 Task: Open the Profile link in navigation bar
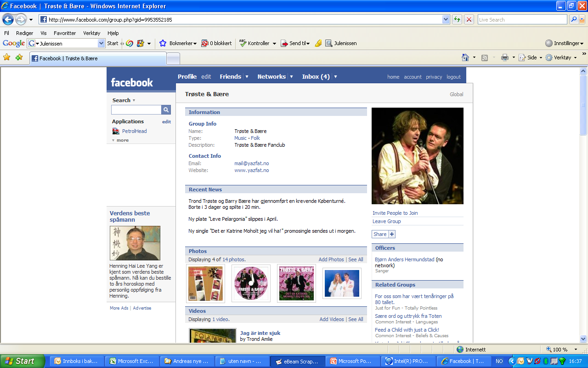point(187,77)
